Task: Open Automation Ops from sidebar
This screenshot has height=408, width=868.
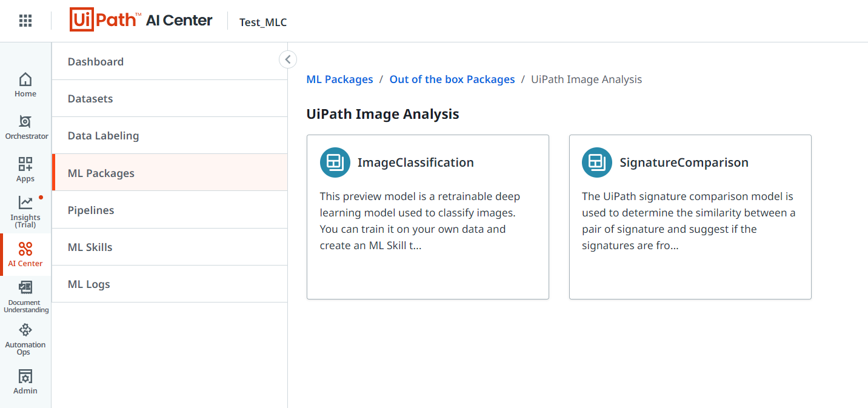Action: [25, 339]
